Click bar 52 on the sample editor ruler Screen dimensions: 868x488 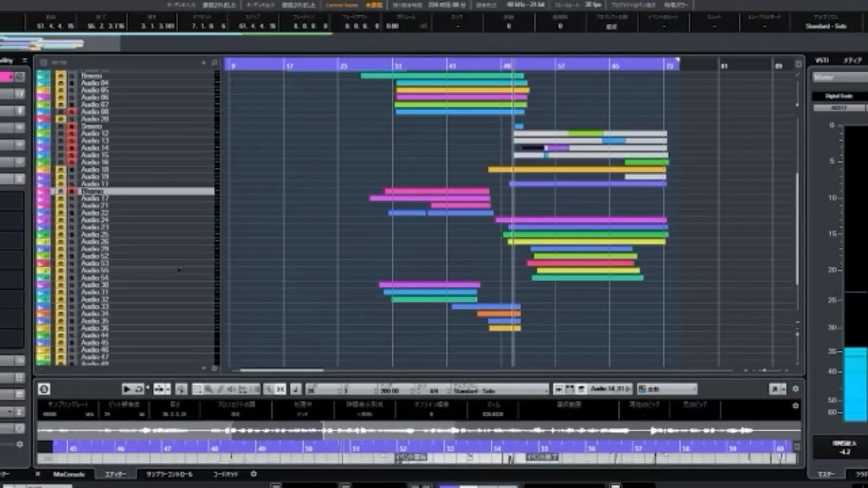403,449
